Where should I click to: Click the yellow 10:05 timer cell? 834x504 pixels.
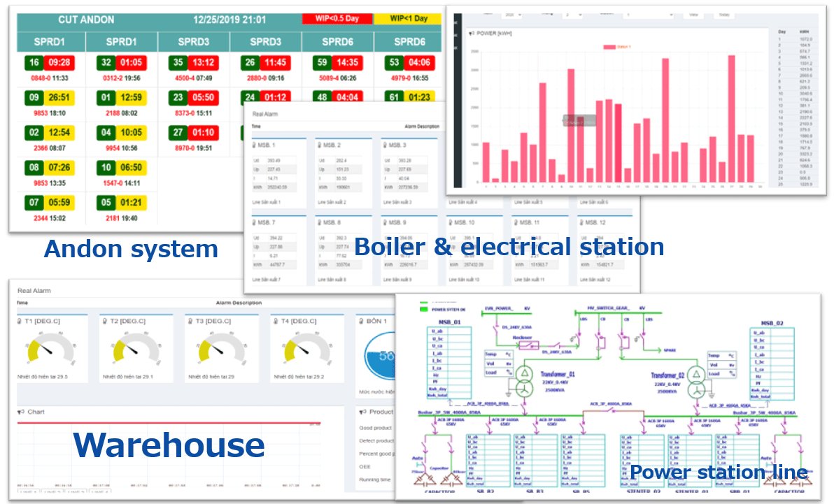(131, 132)
